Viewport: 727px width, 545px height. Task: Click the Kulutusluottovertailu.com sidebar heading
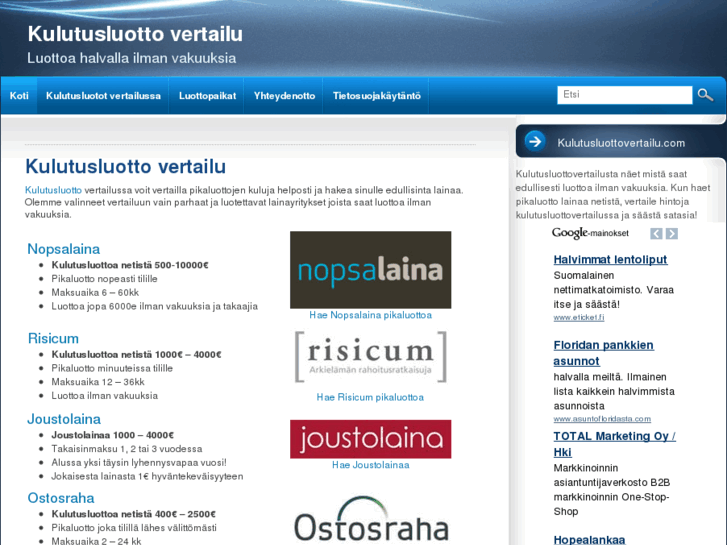click(621, 143)
